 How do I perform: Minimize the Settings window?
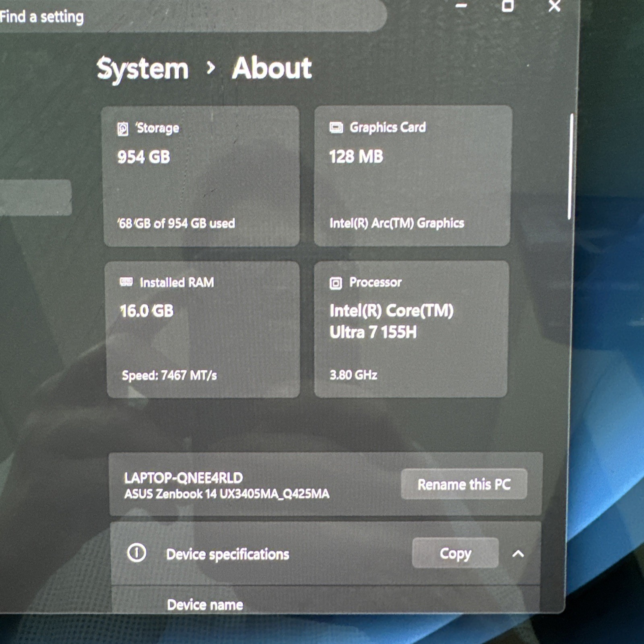click(461, 6)
